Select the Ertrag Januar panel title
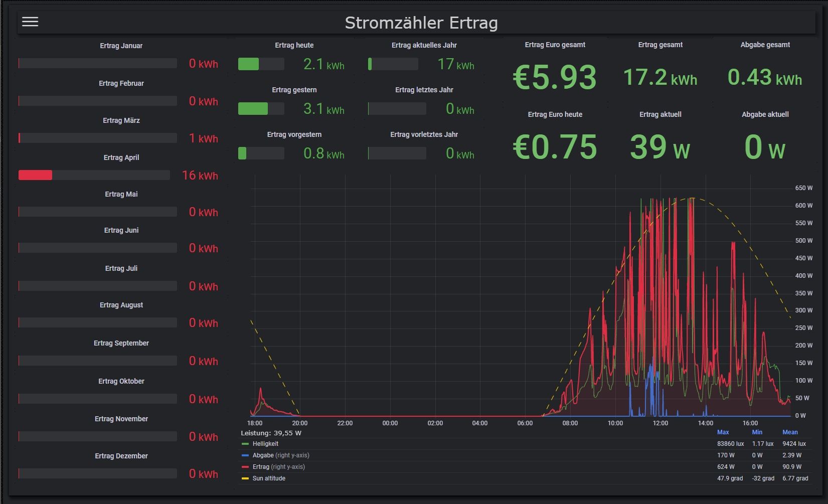 (x=121, y=46)
